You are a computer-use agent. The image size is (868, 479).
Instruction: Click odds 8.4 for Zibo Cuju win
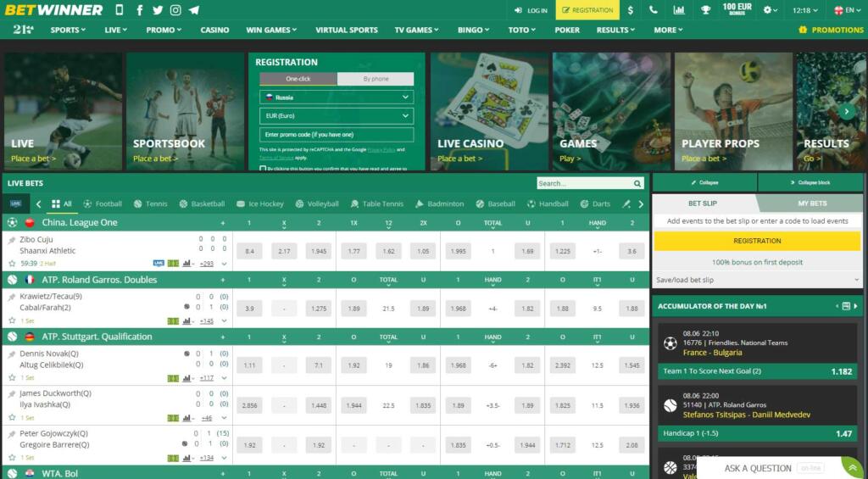250,252
